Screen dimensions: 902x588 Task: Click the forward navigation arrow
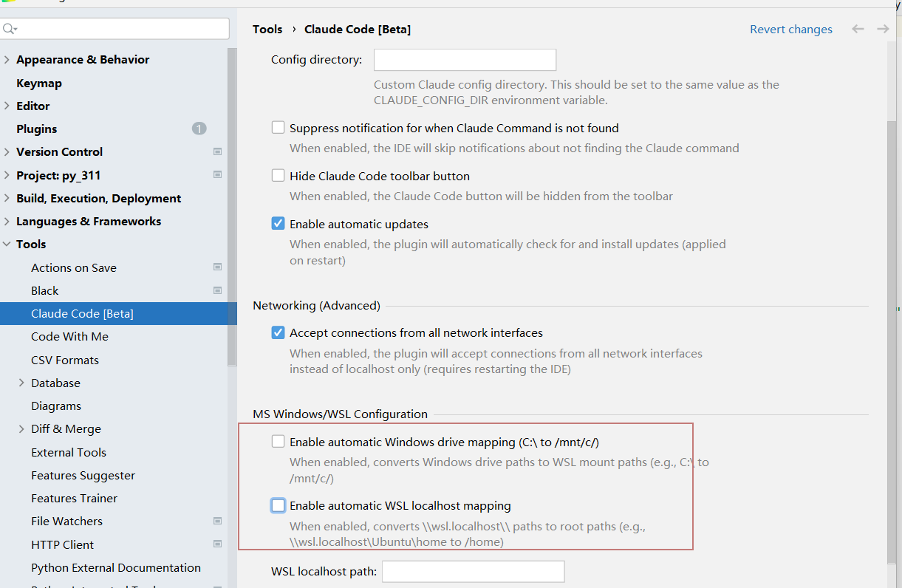pos(883,29)
